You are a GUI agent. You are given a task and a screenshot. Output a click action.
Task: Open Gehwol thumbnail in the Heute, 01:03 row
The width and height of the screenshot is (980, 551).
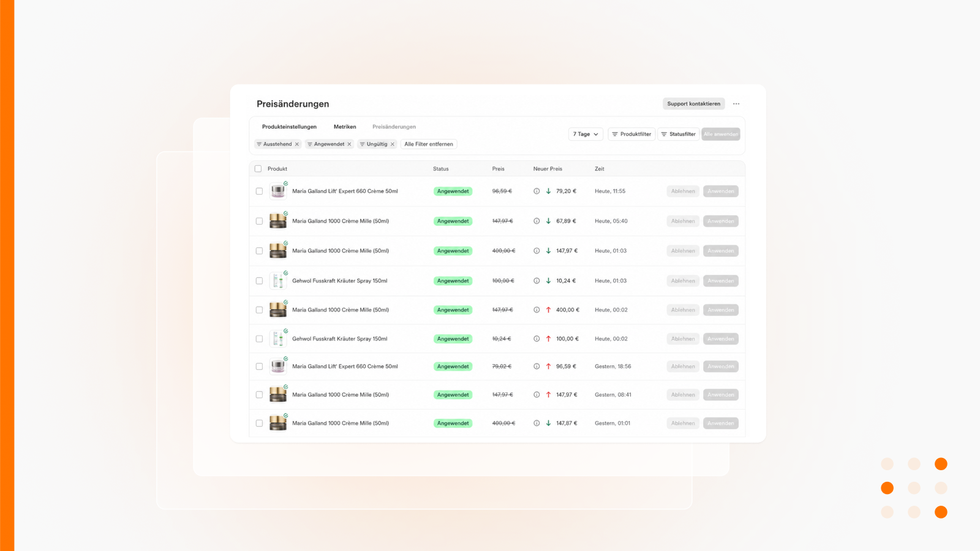[278, 281]
